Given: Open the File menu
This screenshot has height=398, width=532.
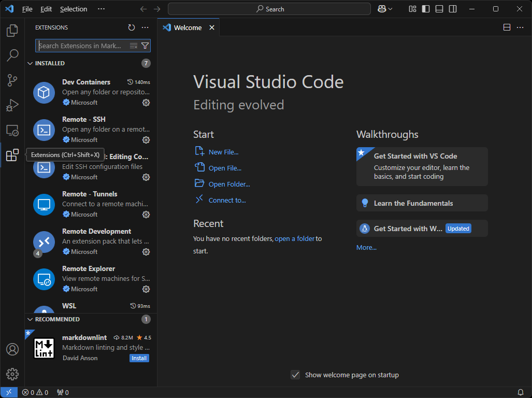Looking at the screenshot, I should pos(27,9).
